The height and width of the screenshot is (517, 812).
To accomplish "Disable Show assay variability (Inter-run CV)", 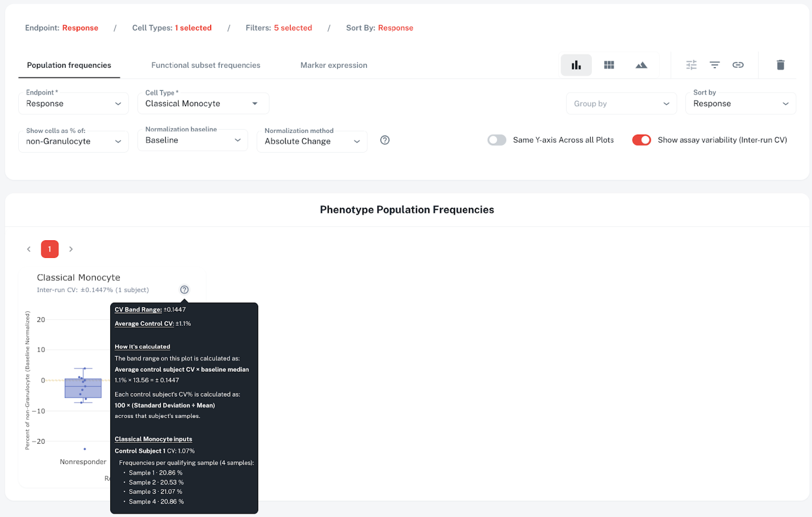I will [641, 140].
